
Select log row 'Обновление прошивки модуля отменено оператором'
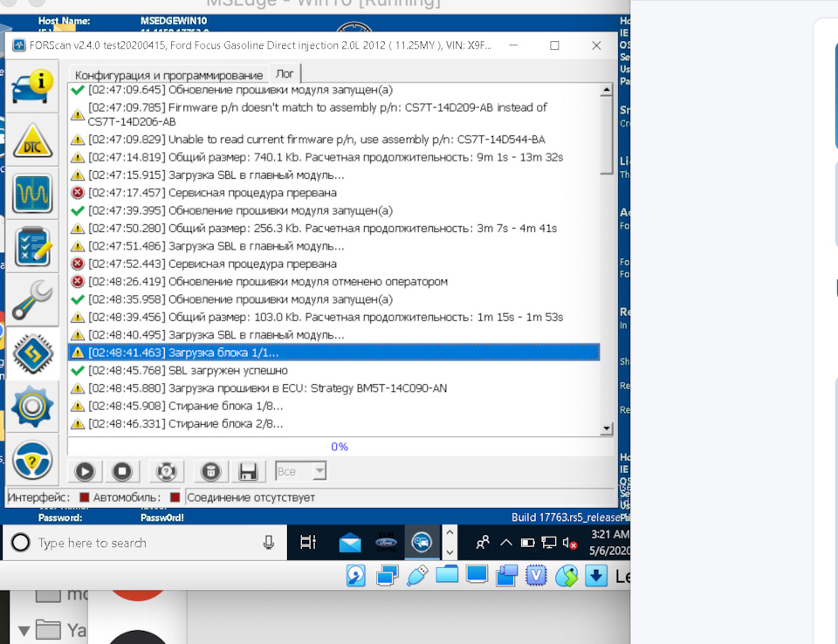point(334,282)
